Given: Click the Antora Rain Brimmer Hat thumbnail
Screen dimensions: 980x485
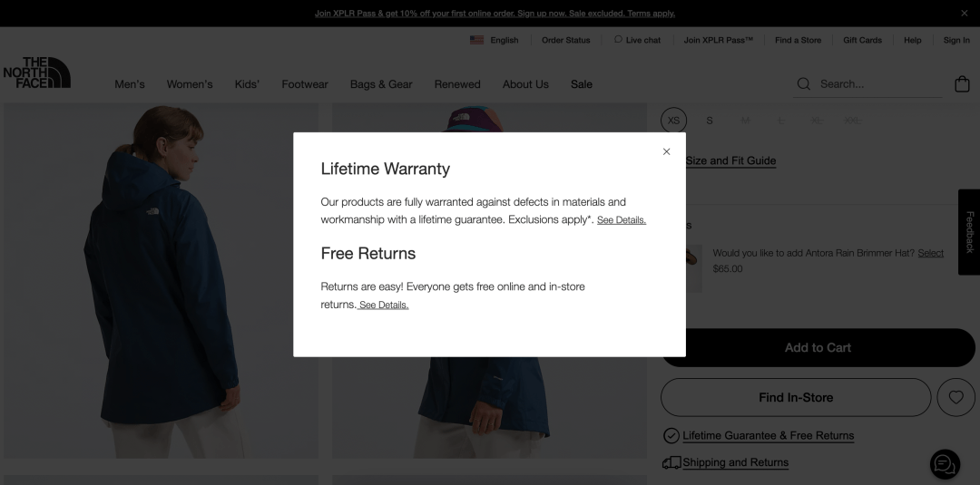Looking at the screenshot, I should [x=694, y=268].
